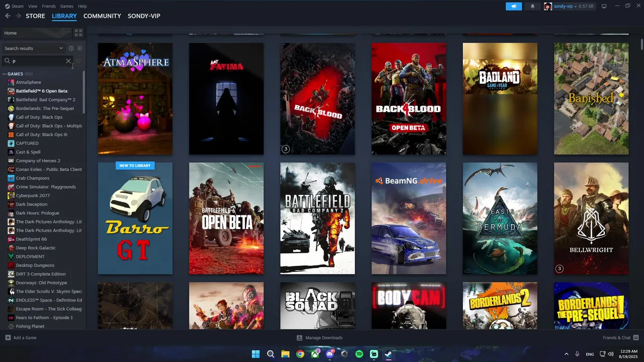Switch to the STORE tab

(x=35, y=16)
